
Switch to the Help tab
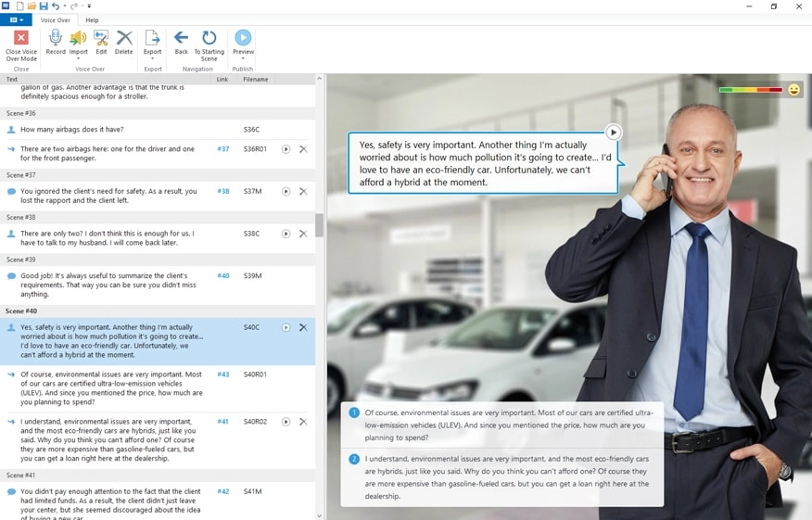pos(92,19)
